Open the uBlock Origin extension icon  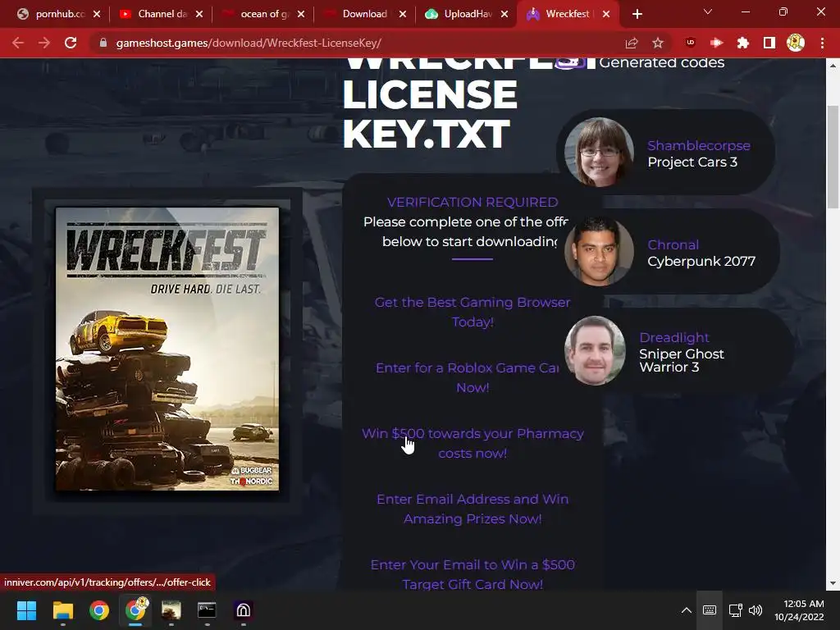(690, 43)
